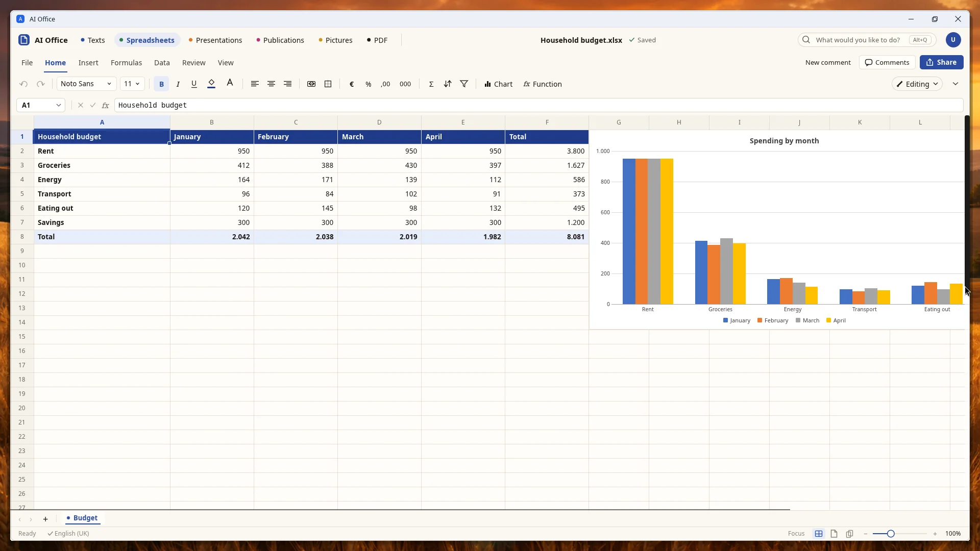This screenshot has height=551, width=980.
Task: Open the sort icon
Action: [448, 84]
